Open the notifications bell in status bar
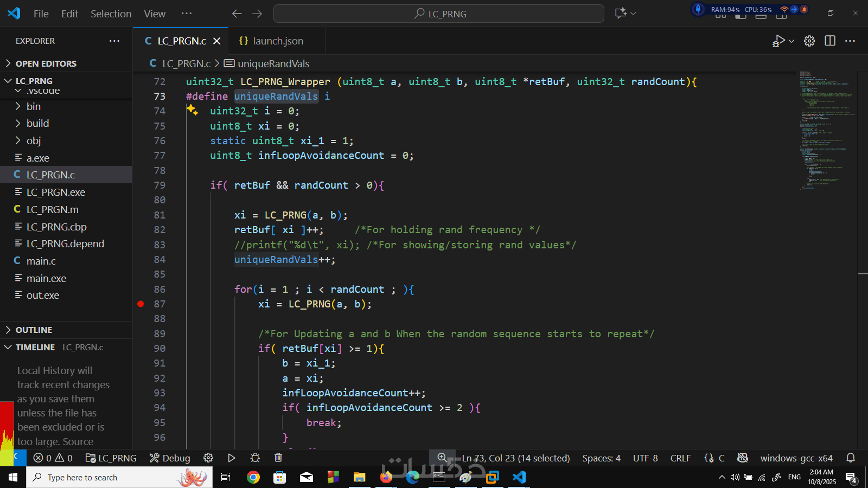This screenshot has width=868, height=488. pos(851,458)
